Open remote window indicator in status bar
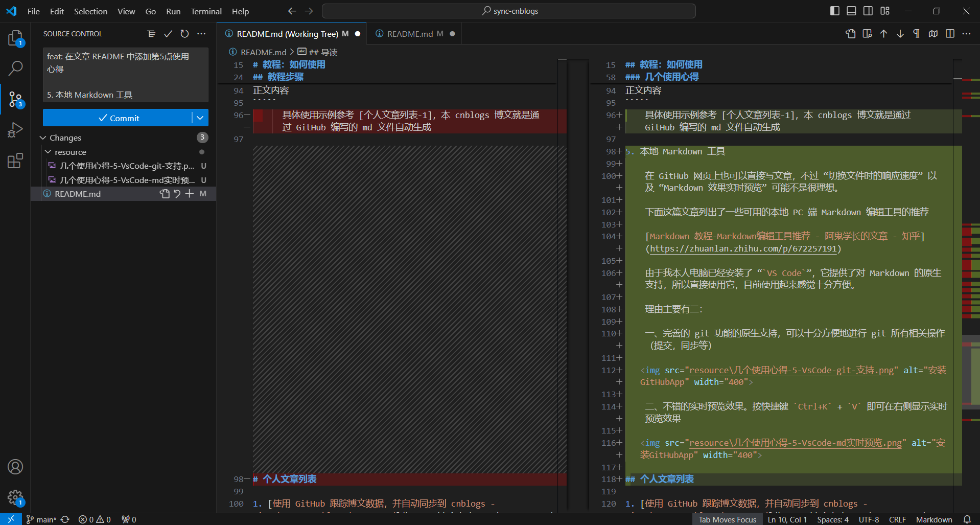Viewport: 980px width, 525px height. 11,519
